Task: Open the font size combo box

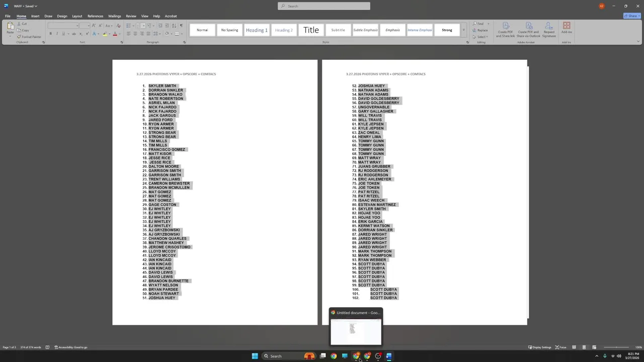Action: tap(85, 26)
